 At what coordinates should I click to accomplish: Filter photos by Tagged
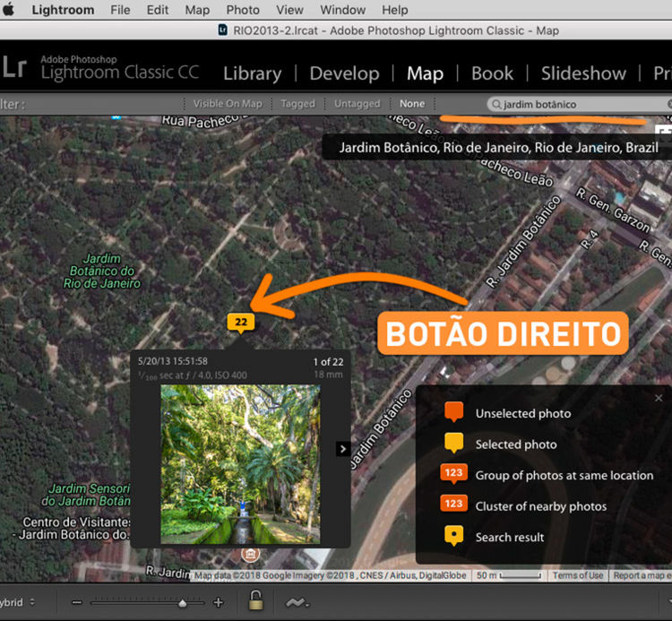pyautogui.click(x=297, y=104)
